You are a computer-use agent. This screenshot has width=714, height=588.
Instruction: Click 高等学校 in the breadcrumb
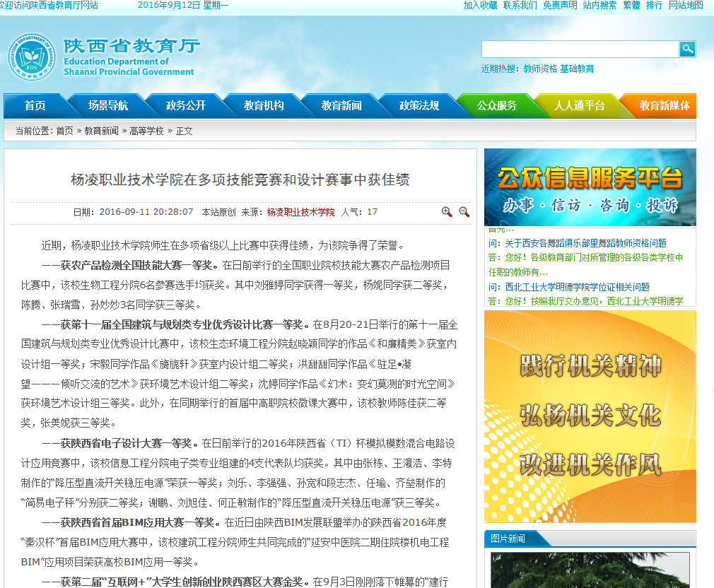[146, 131]
